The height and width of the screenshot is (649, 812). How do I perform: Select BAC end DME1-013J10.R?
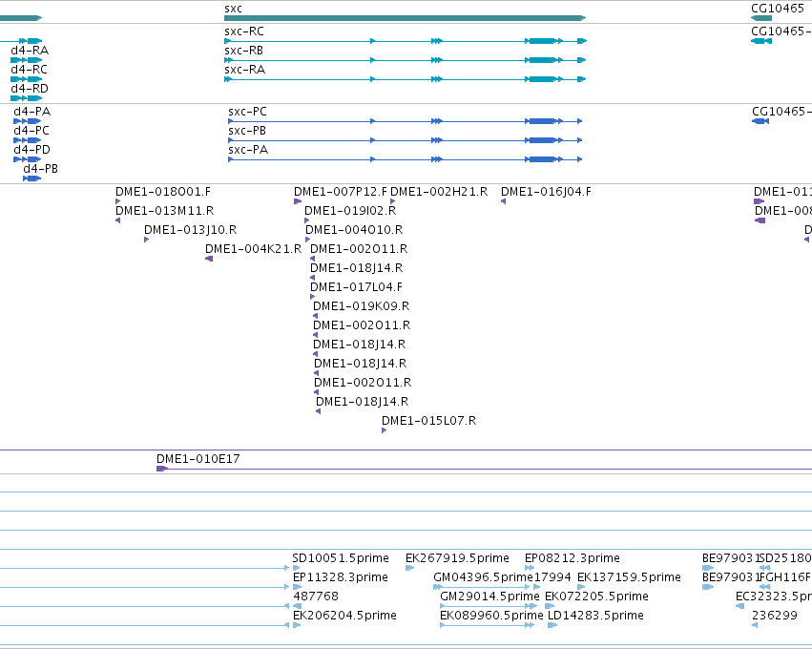pyautogui.click(x=190, y=230)
